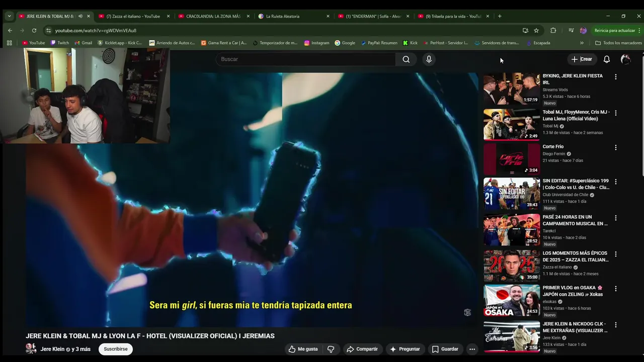Click the Suscribirse button
Screen dimensions: 644x362
[116, 349]
